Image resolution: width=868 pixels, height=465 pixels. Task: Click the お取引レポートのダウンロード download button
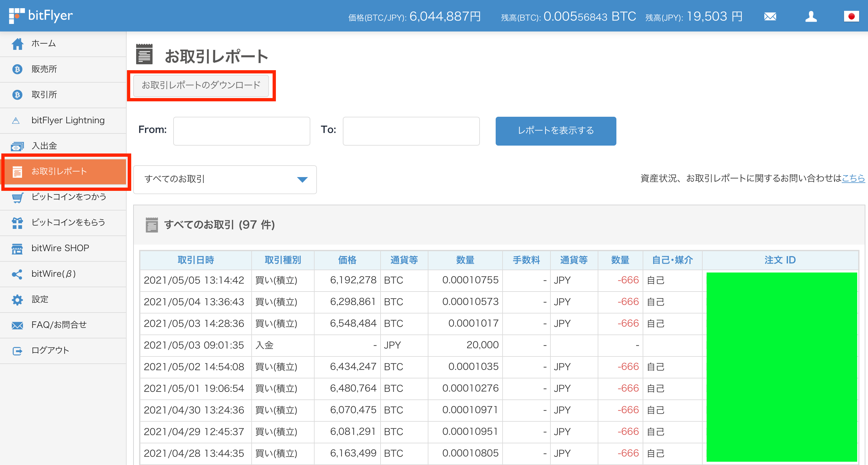coord(201,86)
